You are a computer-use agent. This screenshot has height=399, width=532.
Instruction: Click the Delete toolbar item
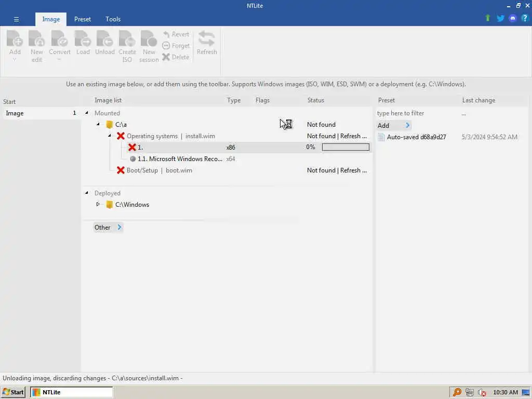point(176,57)
